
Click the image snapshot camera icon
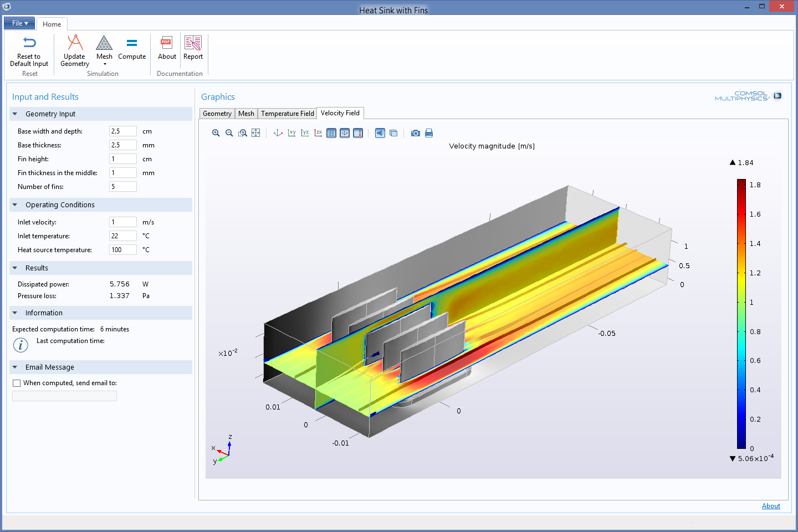[x=415, y=133]
